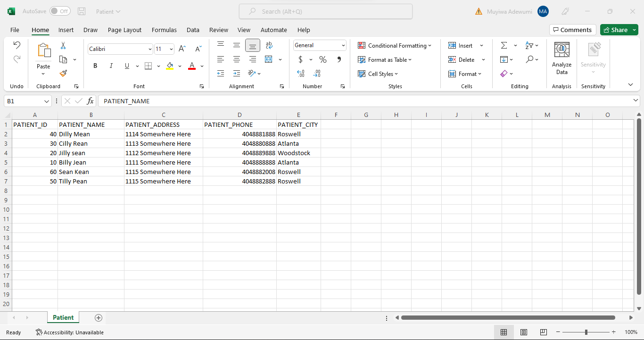
Task: Click the Find & Select magnifier
Action: point(530,59)
